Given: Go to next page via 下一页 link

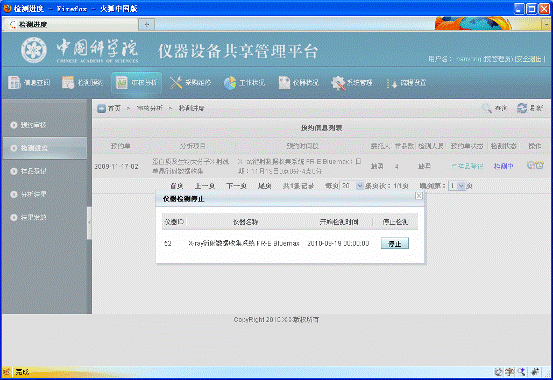Looking at the screenshot, I should (x=236, y=186).
